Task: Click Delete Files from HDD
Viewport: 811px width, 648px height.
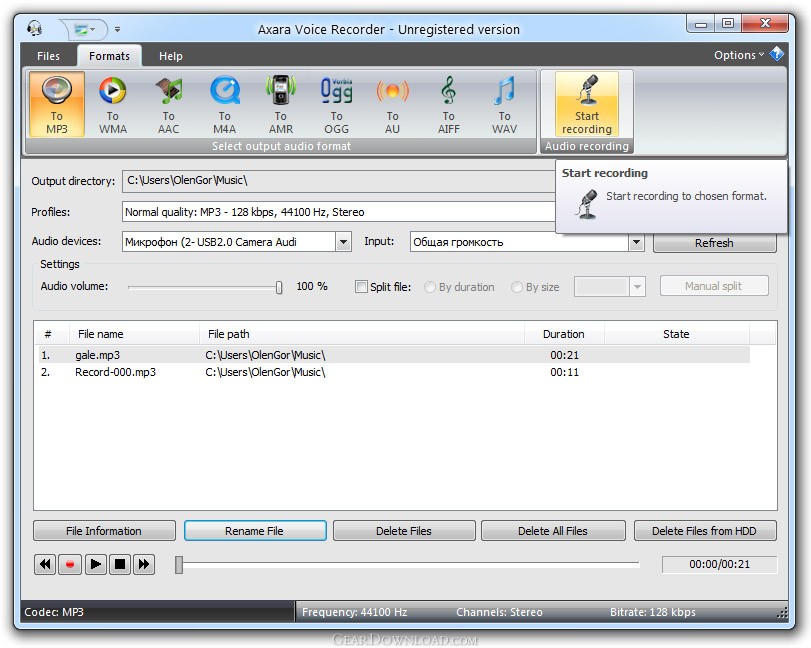Action: (x=705, y=531)
